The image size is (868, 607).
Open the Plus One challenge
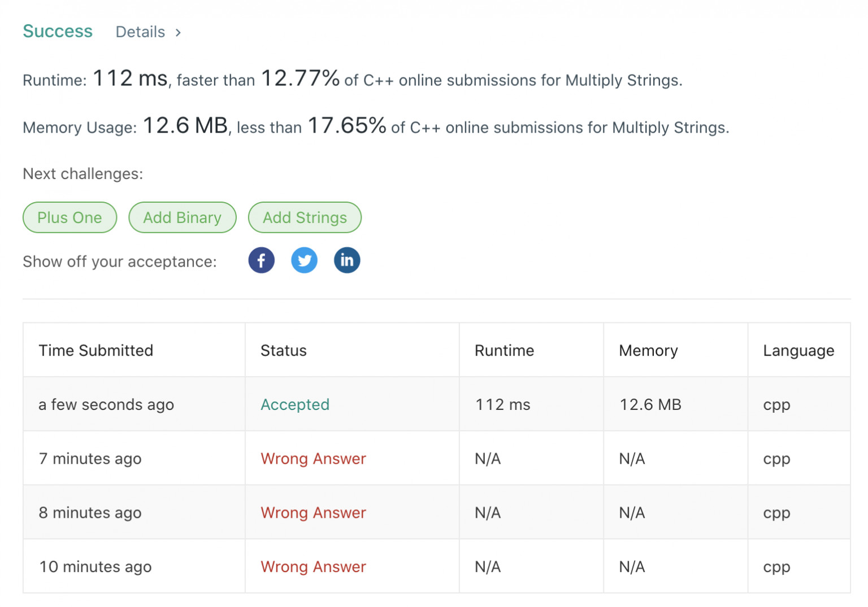click(x=70, y=217)
